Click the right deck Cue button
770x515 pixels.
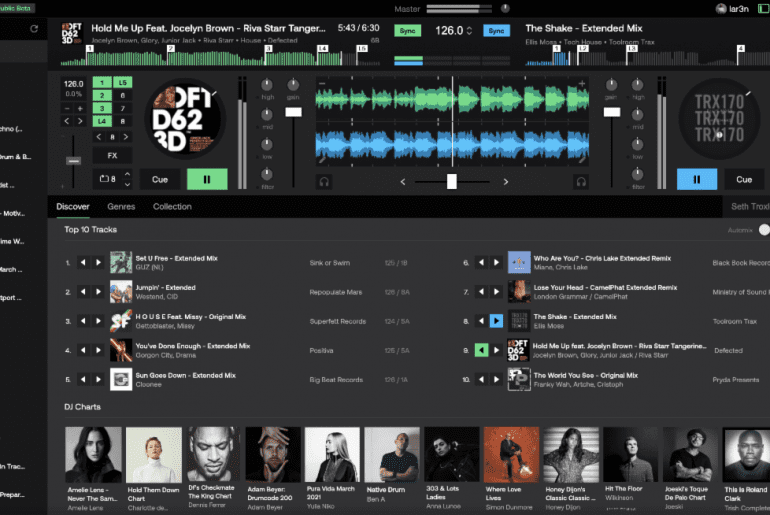pos(743,179)
